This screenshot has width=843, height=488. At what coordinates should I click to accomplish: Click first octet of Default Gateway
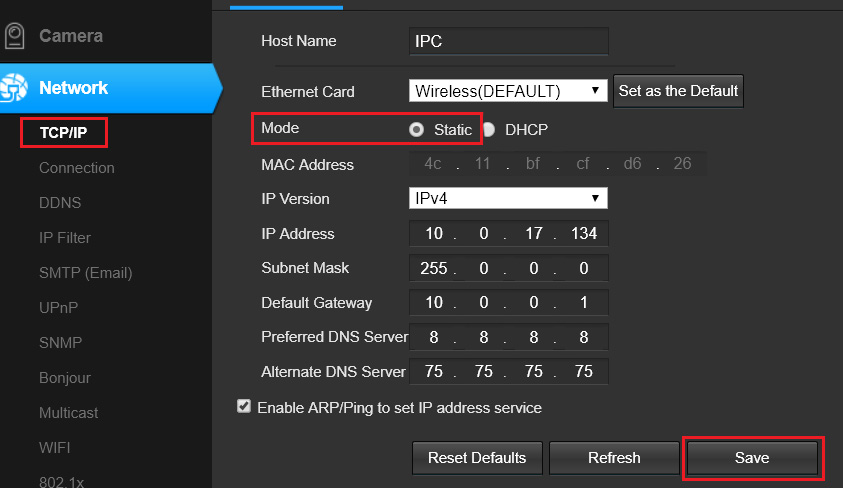432,303
